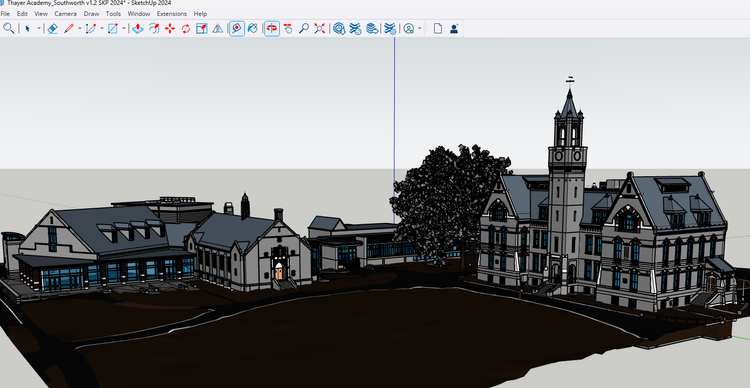This screenshot has width=750, height=388.
Task: Click the triangle icon right of Scale
Action: point(218,29)
